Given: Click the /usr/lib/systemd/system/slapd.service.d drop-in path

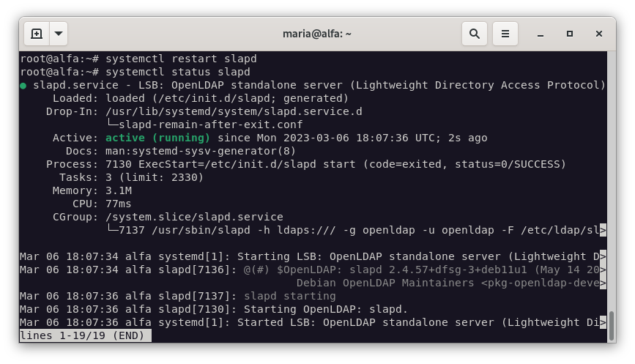Looking at the screenshot, I should tap(234, 111).
